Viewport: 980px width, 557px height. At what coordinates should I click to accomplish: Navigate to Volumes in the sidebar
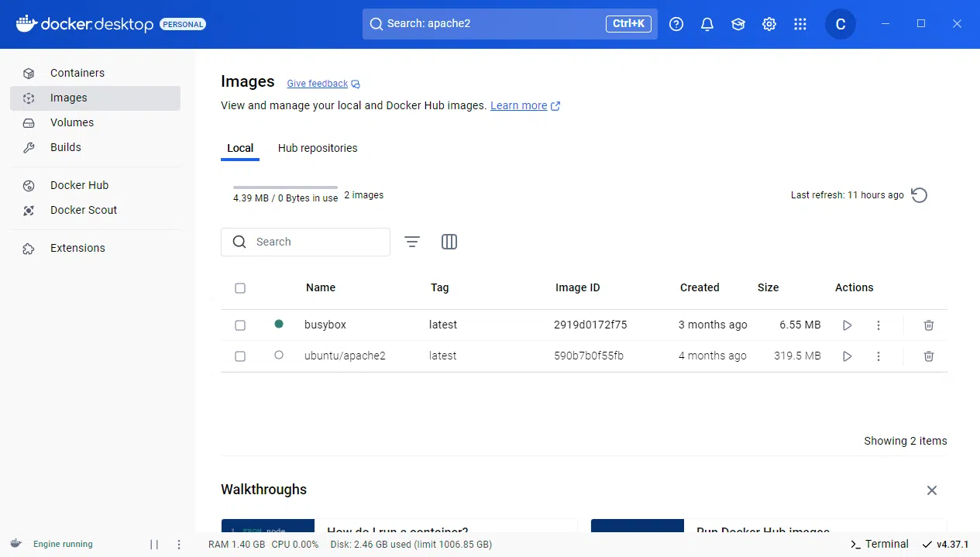click(71, 122)
